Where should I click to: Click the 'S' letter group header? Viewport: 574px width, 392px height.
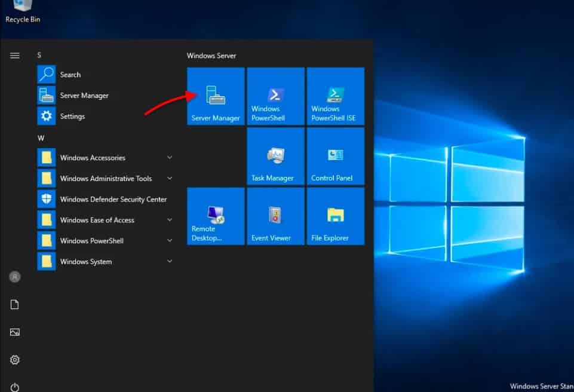coord(39,55)
